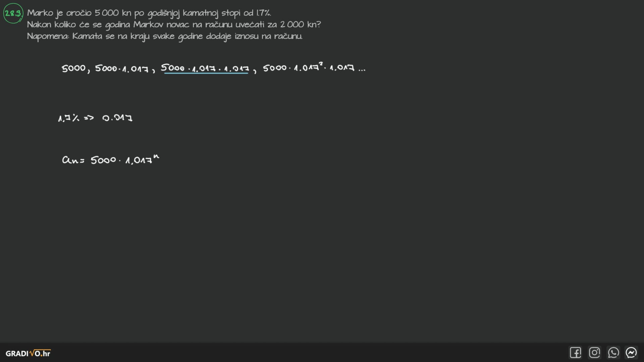The width and height of the screenshot is (644, 362).
Task: Click the Napomena note line
Action: click(x=164, y=37)
